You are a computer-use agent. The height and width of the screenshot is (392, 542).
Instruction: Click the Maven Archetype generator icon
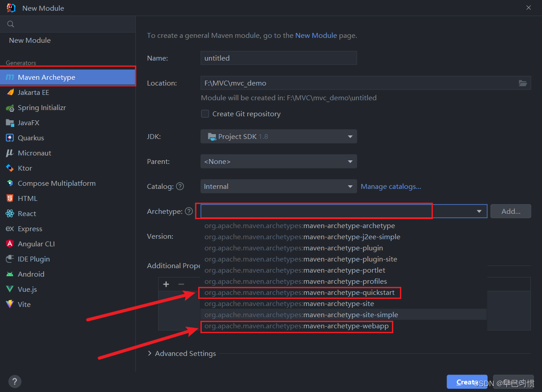10,78
